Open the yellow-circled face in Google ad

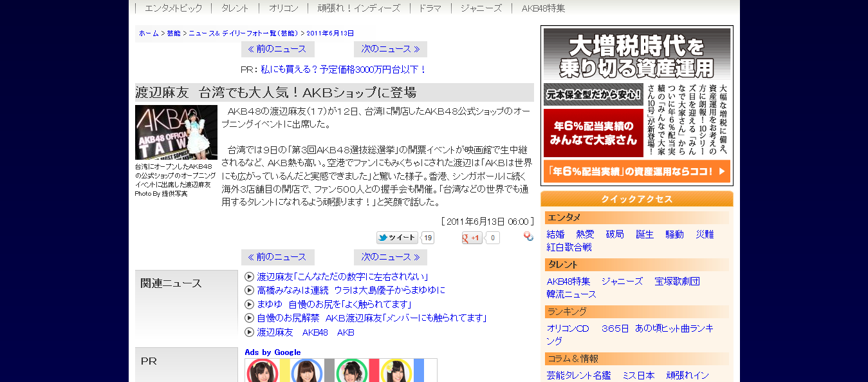(x=396, y=371)
